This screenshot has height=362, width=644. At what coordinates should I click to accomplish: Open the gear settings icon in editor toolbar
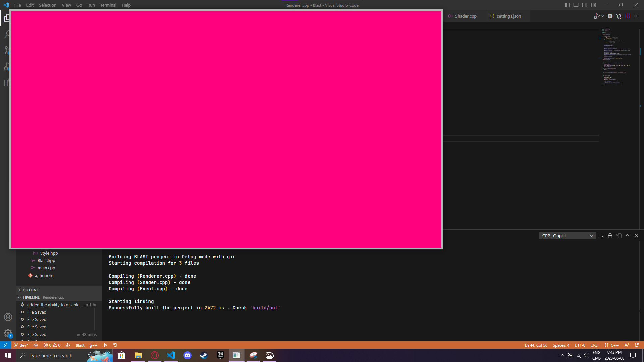[610, 16]
